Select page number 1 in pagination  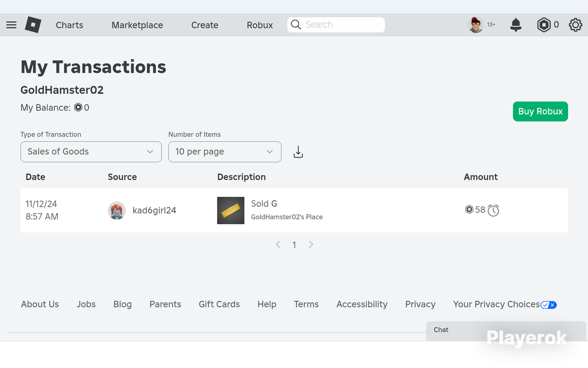[294, 245]
